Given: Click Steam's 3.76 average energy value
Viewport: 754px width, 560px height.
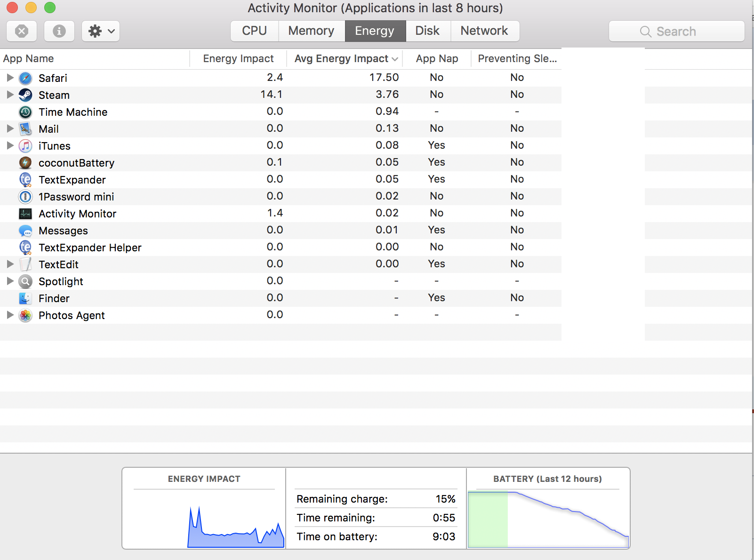Looking at the screenshot, I should point(387,94).
